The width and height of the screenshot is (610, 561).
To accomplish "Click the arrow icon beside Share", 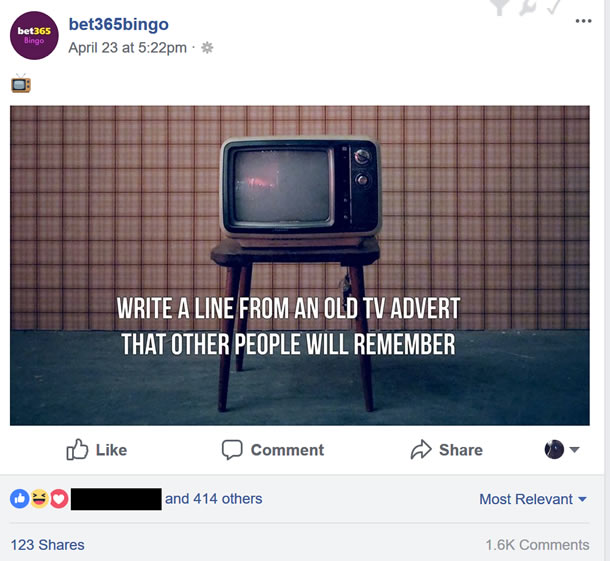I will click(421, 450).
